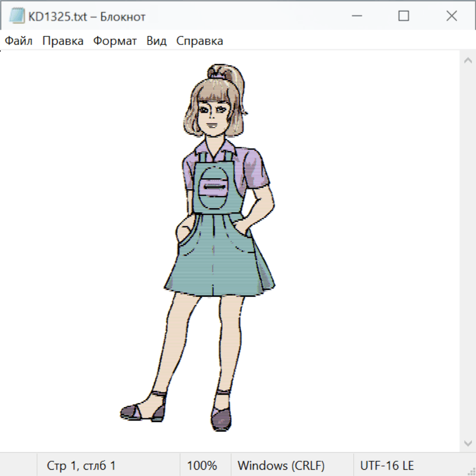
Task: Close the KD1325.txt window
Action: coord(451,16)
